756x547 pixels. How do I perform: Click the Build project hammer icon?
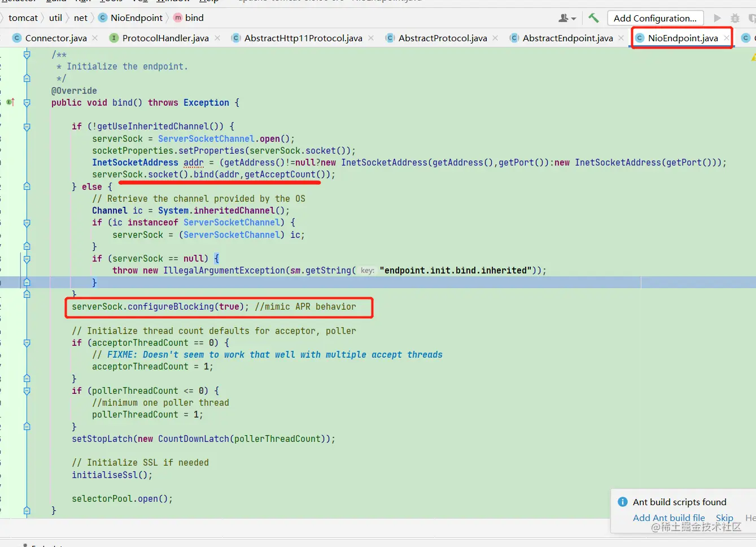coord(593,18)
